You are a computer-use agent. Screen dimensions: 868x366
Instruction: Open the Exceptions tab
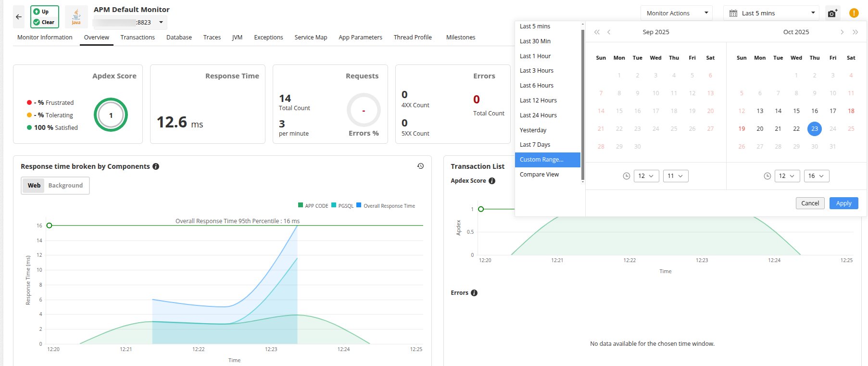tap(268, 38)
